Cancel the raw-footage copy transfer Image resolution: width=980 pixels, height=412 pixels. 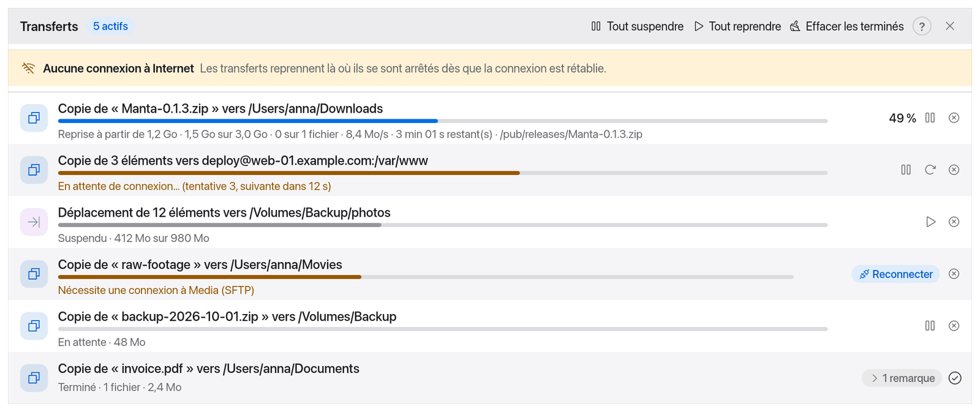click(x=954, y=274)
